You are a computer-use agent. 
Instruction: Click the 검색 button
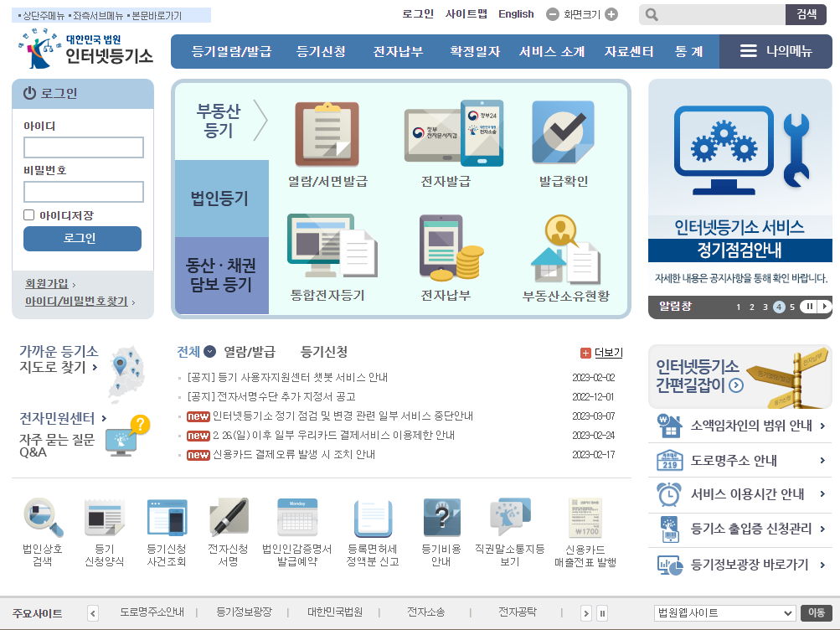[x=807, y=14]
